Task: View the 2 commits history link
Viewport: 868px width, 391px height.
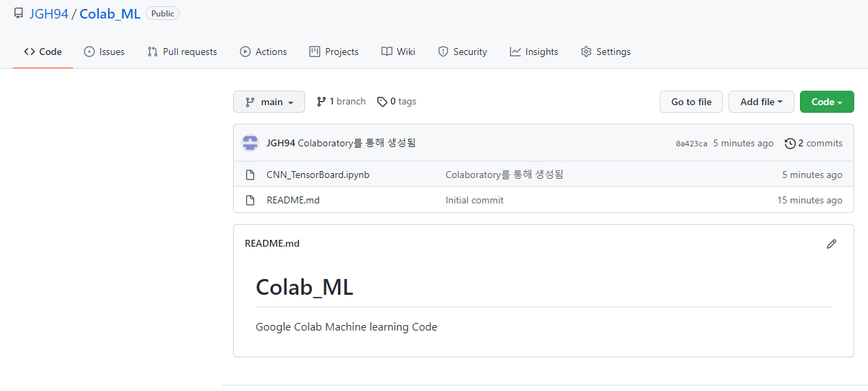Action: click(813, 143)
